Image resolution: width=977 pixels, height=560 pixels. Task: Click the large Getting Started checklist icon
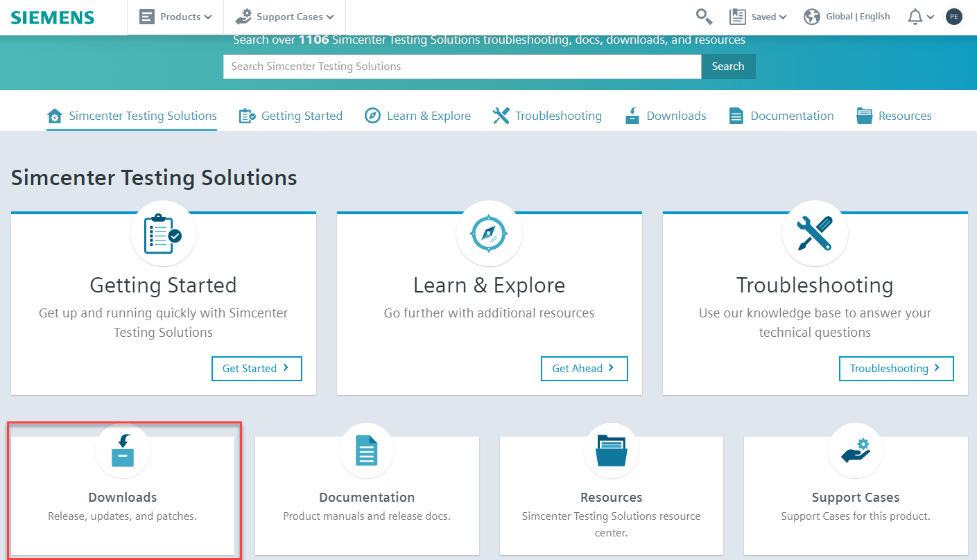tap(164, 234)
